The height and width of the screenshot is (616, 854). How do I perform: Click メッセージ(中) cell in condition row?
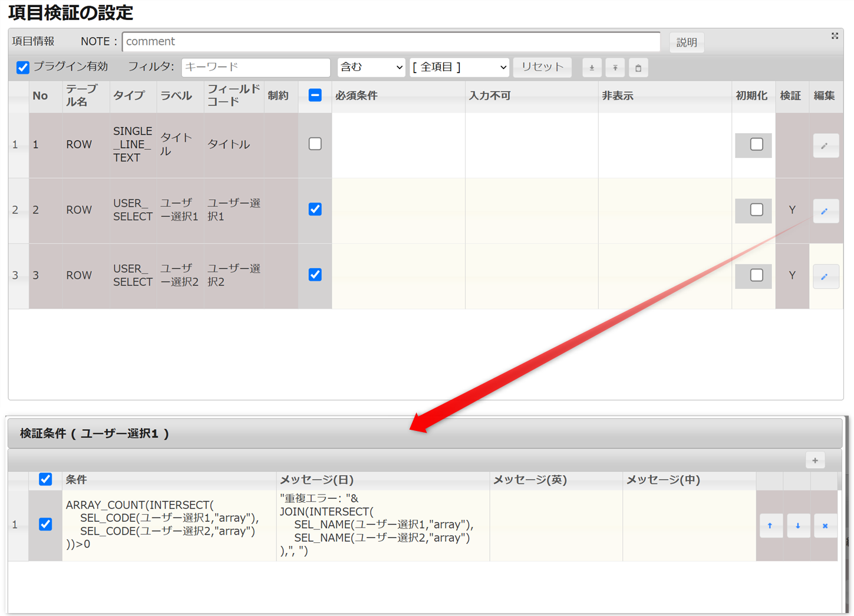(690, 525)
